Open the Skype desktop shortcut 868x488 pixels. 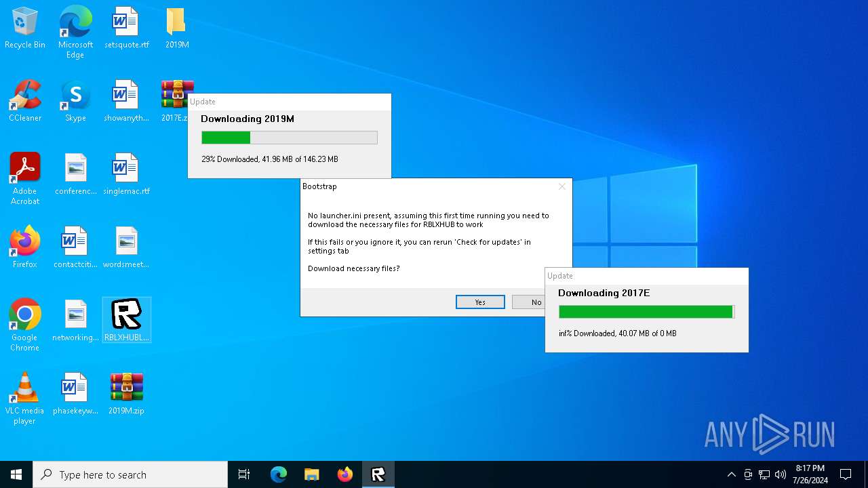[x=75, y=101]
